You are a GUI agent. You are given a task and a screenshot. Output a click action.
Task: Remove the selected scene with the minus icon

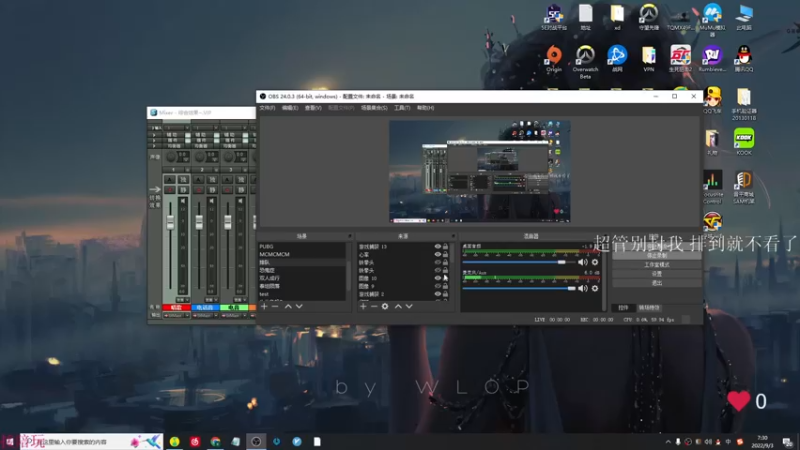275,306
